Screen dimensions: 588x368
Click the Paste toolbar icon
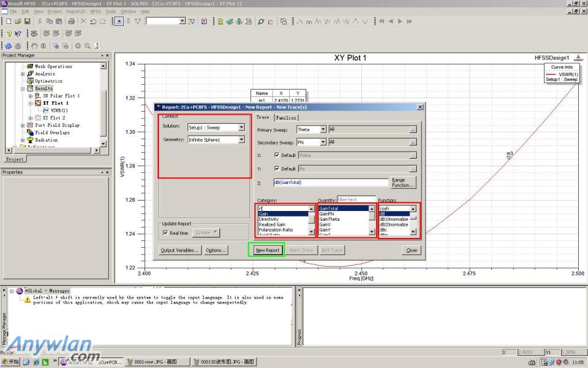point(59,21)
